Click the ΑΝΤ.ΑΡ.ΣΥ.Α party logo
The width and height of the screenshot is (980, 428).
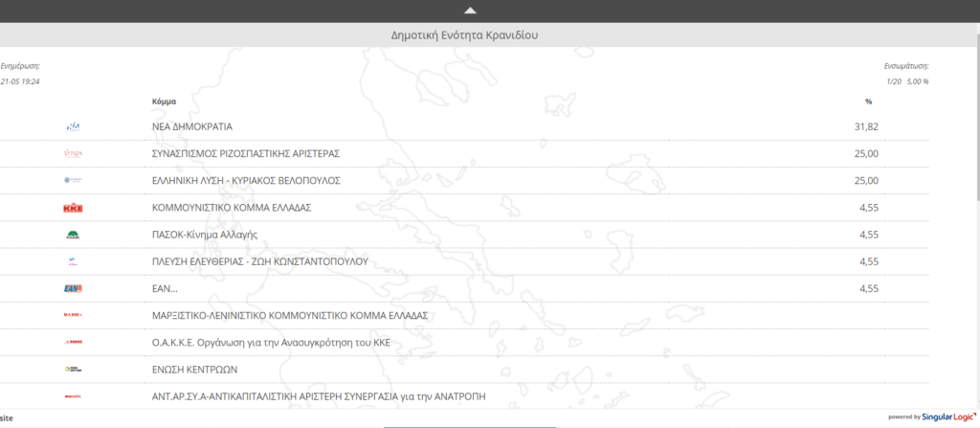(73, 396)
